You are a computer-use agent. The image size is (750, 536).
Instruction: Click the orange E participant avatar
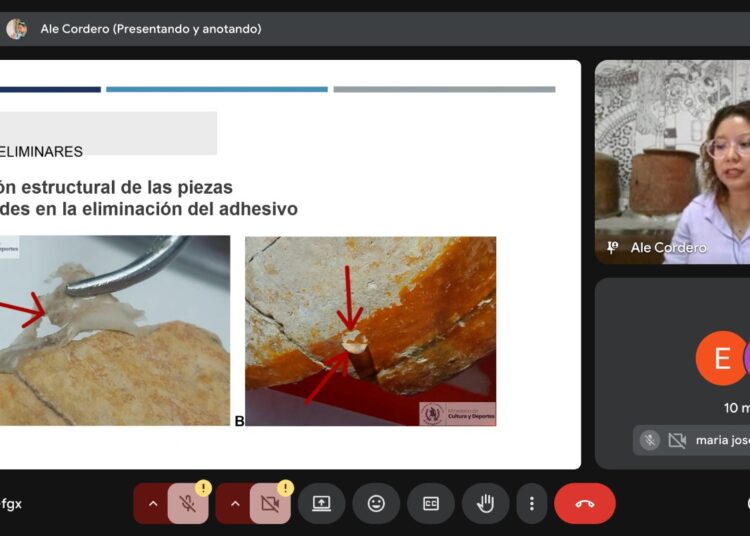721,357
